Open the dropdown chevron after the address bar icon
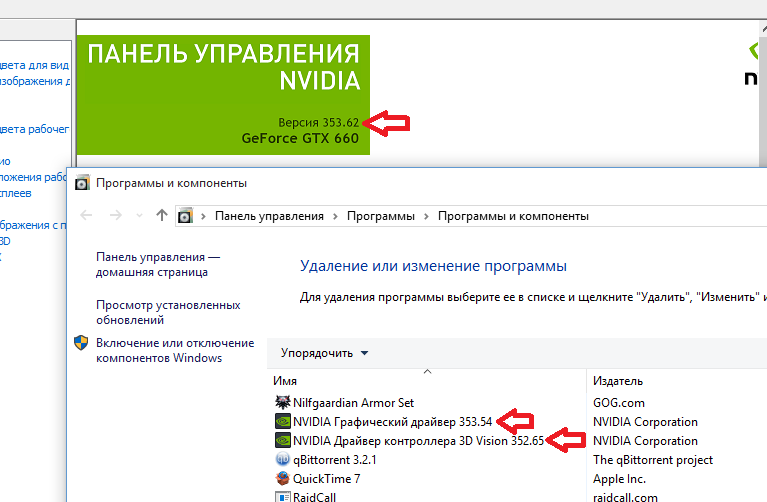Image resolution: width=767 pixels, height=502 pixels. coord(203,216)
